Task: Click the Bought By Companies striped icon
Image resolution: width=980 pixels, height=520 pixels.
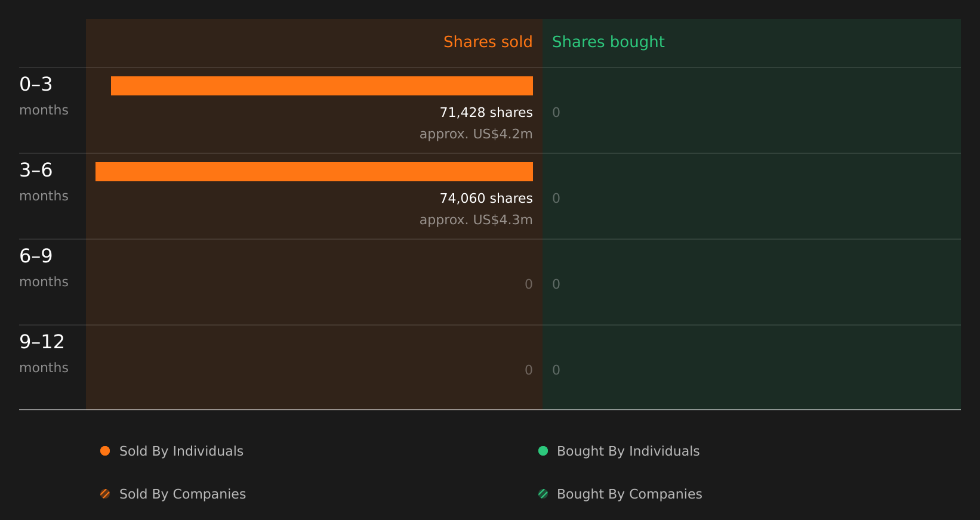Action: tap(543, 494)
